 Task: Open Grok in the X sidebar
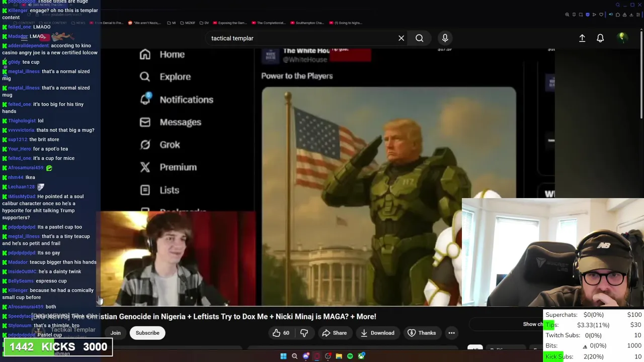point(159,145)
